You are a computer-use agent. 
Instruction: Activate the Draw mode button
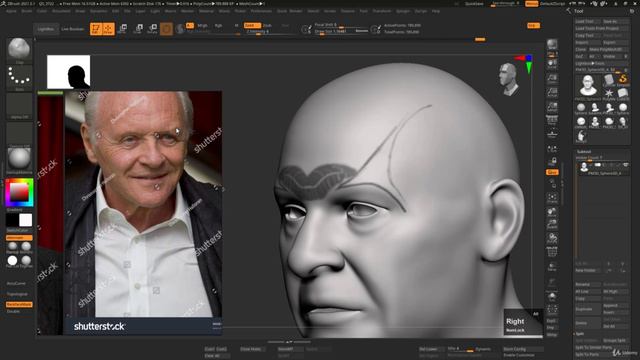coord(109,29)
